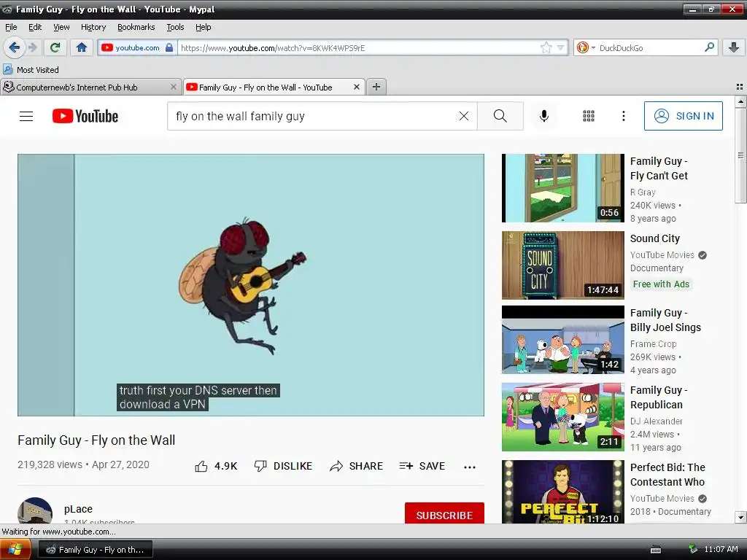747x560 pixels.
Task: Close the Family Guy YouTube tab
Action: 356,87
